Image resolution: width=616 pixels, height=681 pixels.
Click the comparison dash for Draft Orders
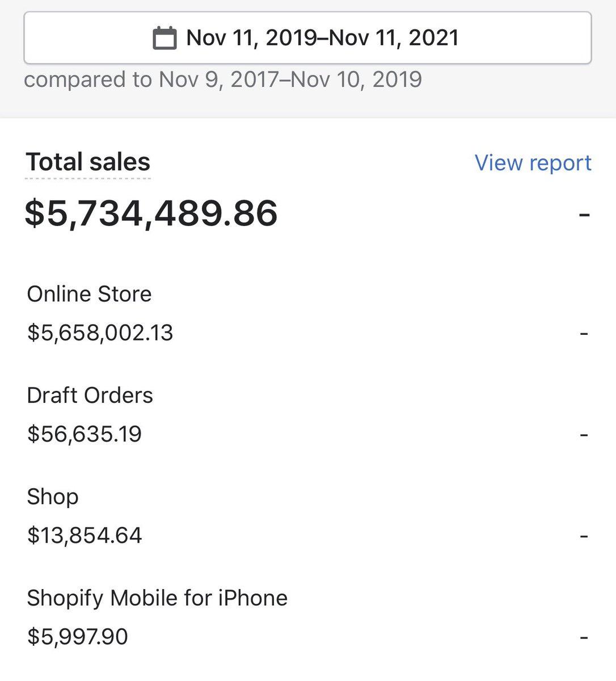pos(584,435)
